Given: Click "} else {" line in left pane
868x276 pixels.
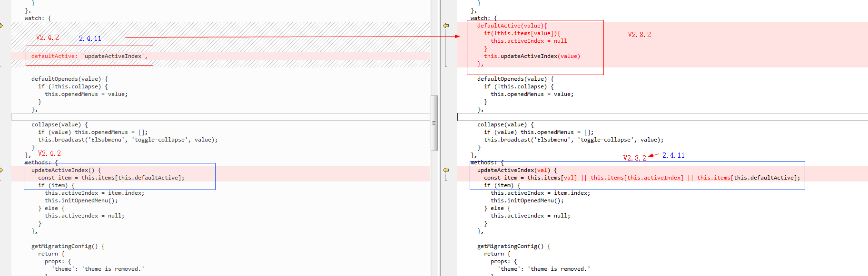Looking at the screenshot, I should click(x=51, y=208).
